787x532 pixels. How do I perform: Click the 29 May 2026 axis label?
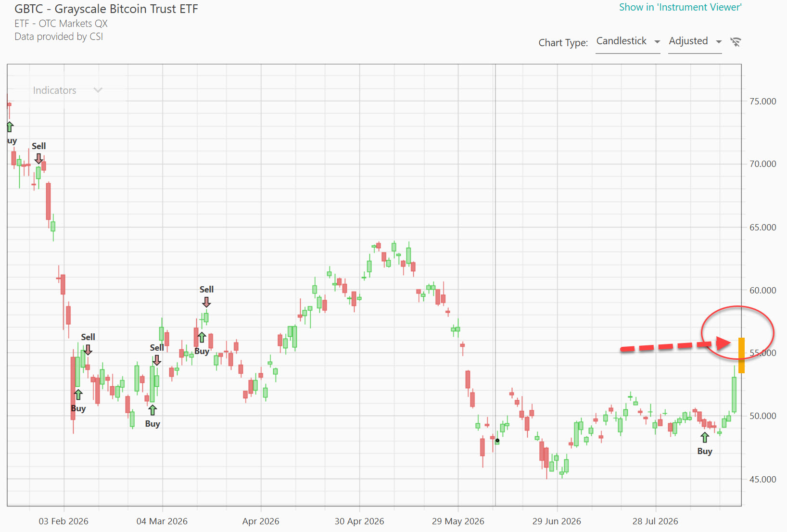(458, 521)
